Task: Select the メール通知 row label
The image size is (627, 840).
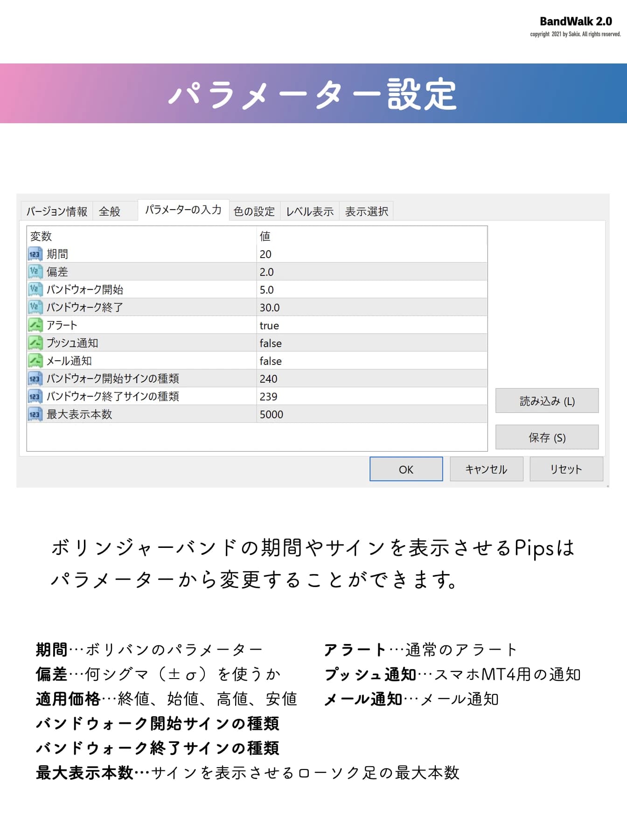Action: (x=69, y=360)
